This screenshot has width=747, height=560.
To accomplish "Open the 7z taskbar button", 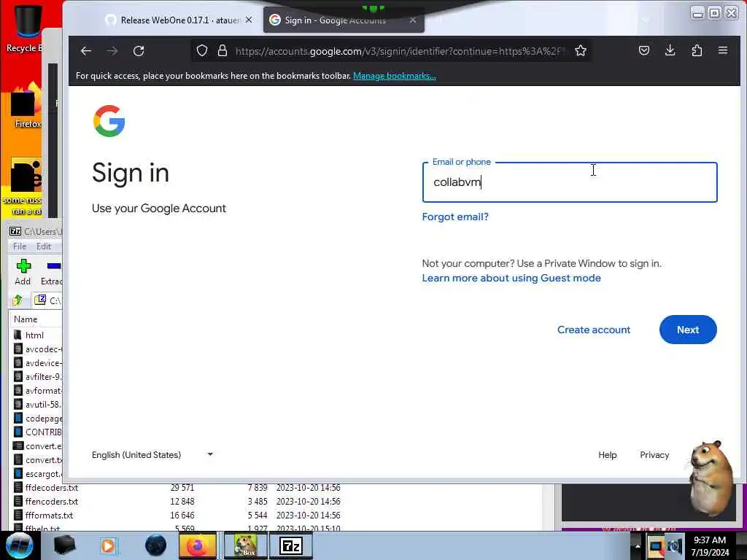I will (x=291, y=545).
